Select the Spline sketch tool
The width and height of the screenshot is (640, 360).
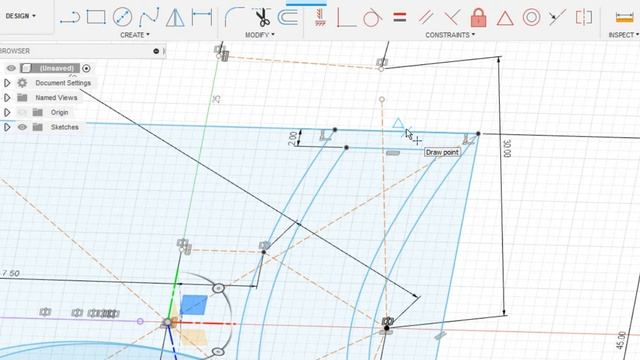pyautogui.click(x=149, y=18)
